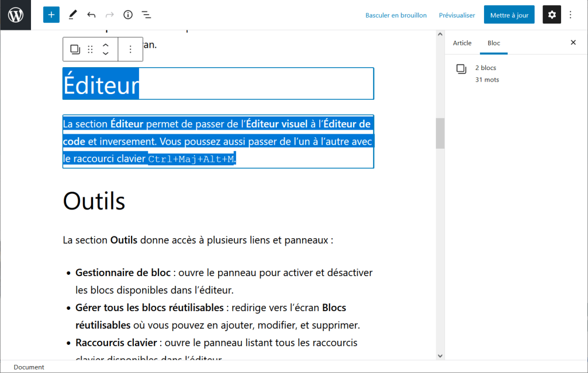Click the block drag handle dots
This screenshot has height=373, width=588.
pos(90,49)
